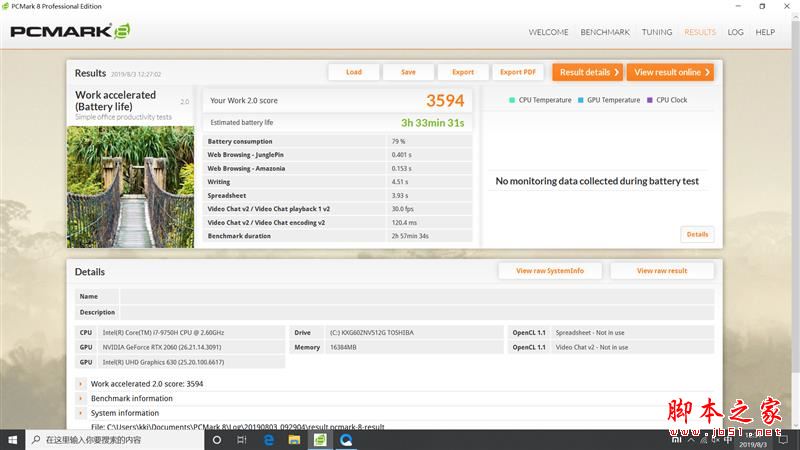This screenshot has width=800, height=450.
Task: Click the Web Browsing - JunglePin row
Action: 337,155
